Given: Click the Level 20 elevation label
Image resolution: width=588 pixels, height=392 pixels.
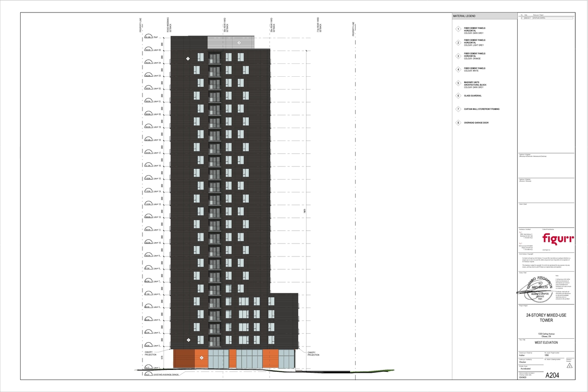Looking at the screenshot, I should [x=157, y=114].
